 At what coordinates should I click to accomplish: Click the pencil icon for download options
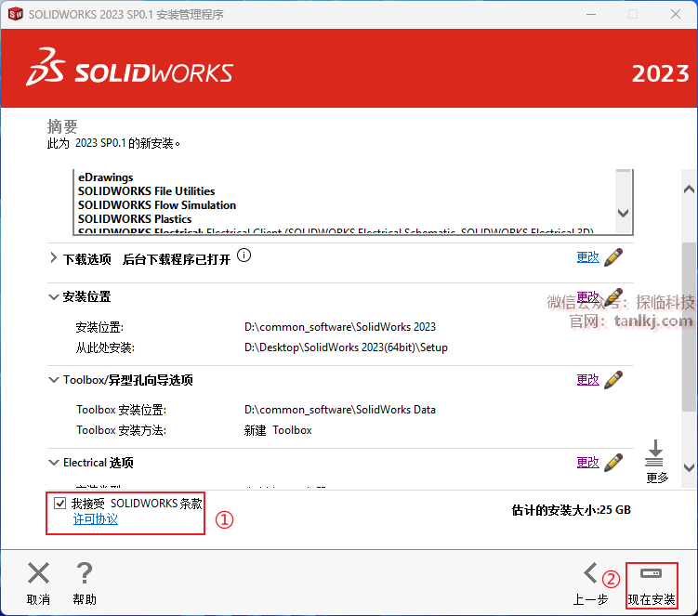[613, 257]
